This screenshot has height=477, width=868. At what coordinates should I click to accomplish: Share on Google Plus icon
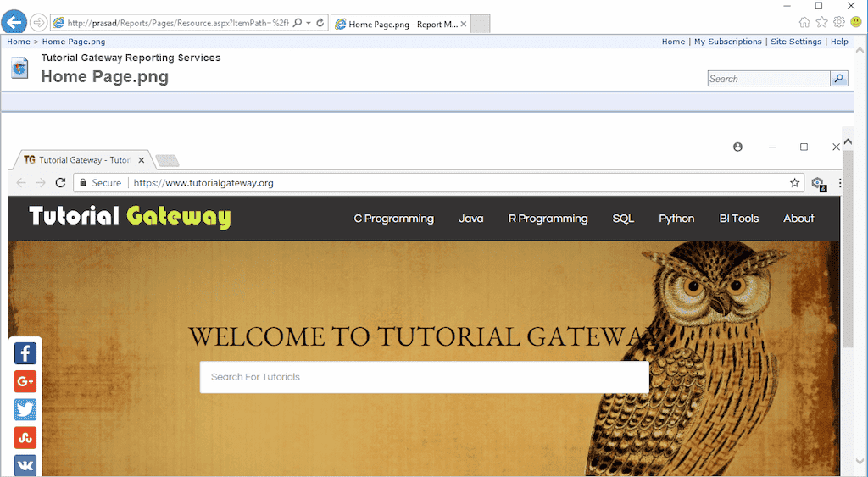pos(25,381)
